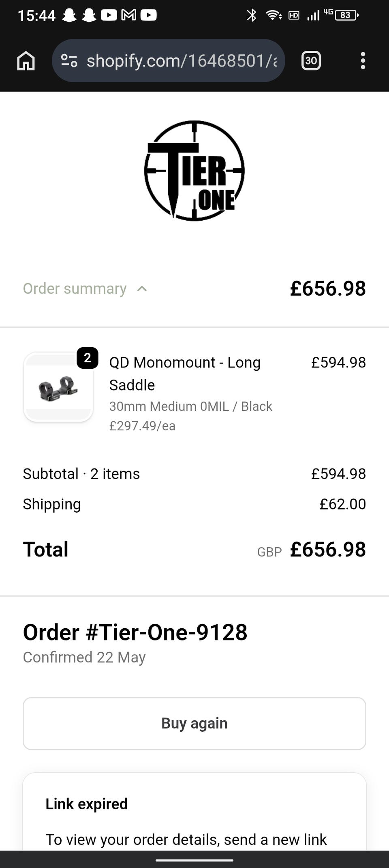Tap the Android navigation gesture bar

pyautogui.click(x=194, y=860)
